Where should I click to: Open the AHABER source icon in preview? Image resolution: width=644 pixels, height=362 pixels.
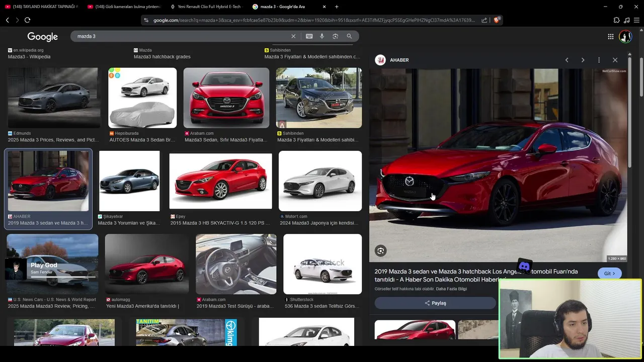(x=380, y=60)
